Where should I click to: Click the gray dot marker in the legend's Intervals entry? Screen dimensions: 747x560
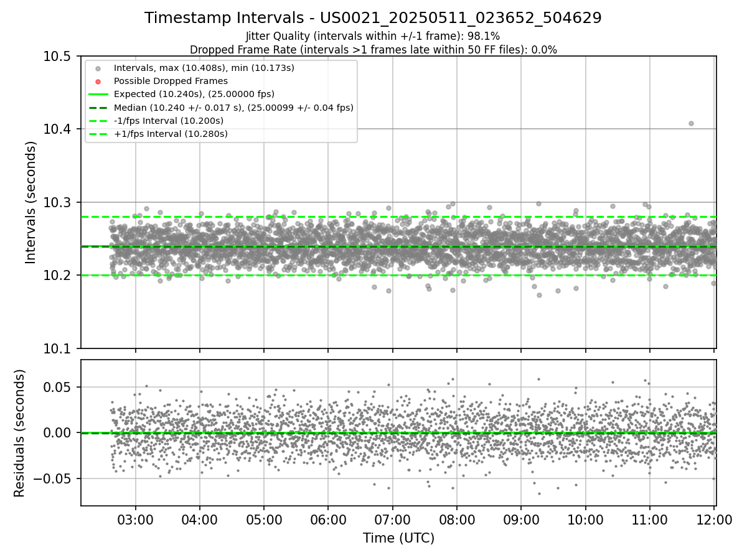(98, 68)
